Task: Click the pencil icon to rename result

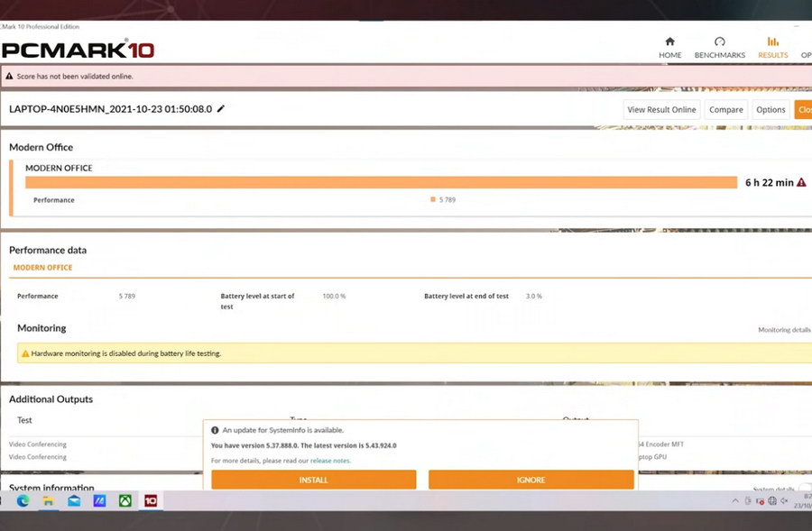Action: click(221, 109)
